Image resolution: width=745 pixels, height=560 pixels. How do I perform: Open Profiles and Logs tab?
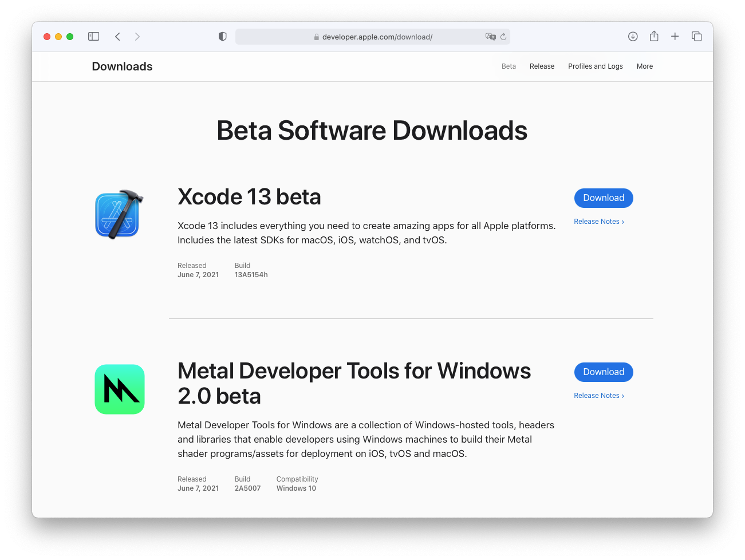coord(596,66)
